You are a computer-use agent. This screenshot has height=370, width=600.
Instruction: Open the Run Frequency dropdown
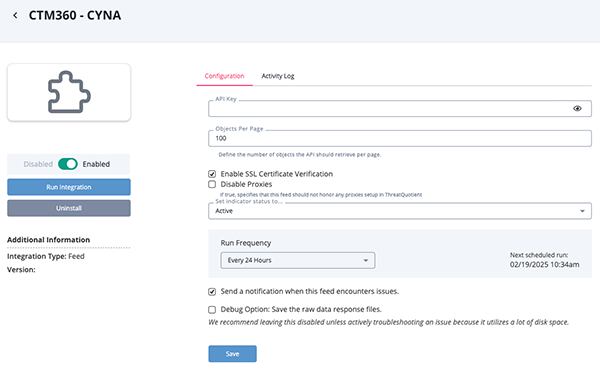click(x=298, y=260)
